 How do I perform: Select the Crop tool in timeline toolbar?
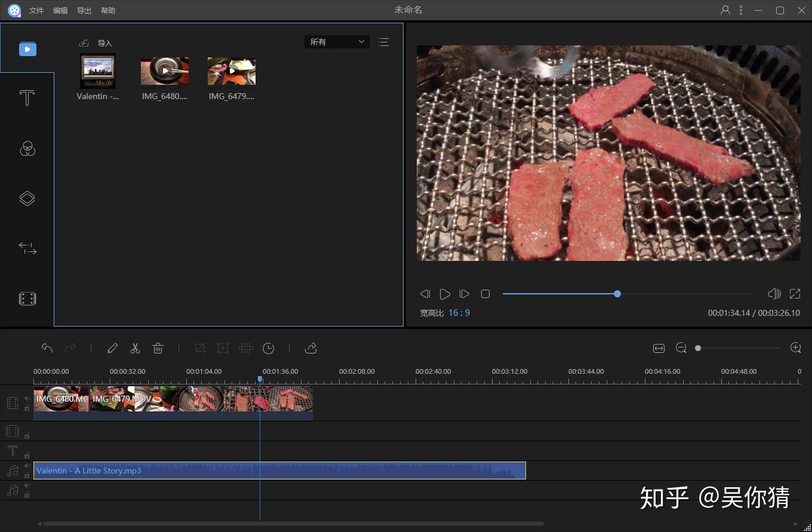pos(200,348)
